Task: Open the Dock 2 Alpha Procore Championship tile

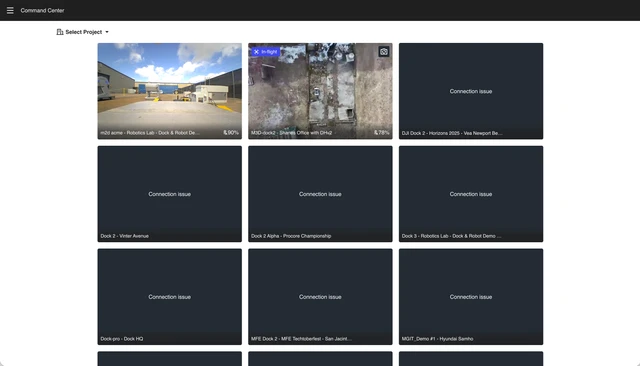Action: (320, 194)
